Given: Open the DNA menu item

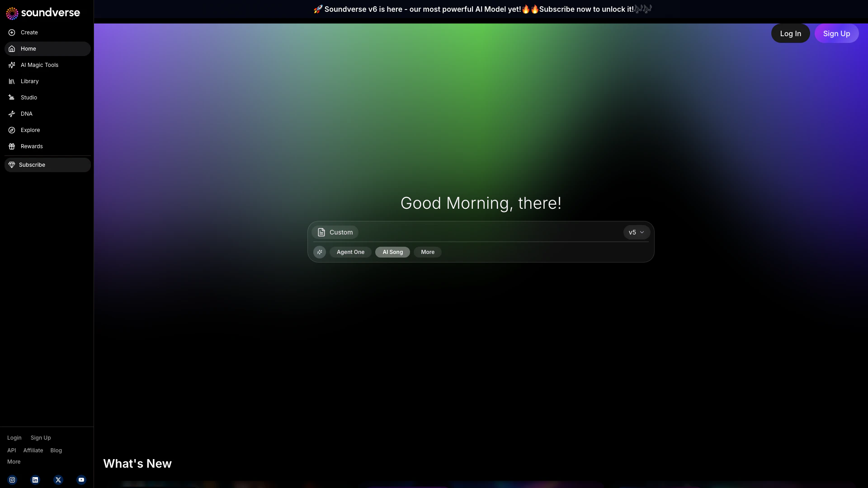Looking at the screenshot, I should click(47, 114).
